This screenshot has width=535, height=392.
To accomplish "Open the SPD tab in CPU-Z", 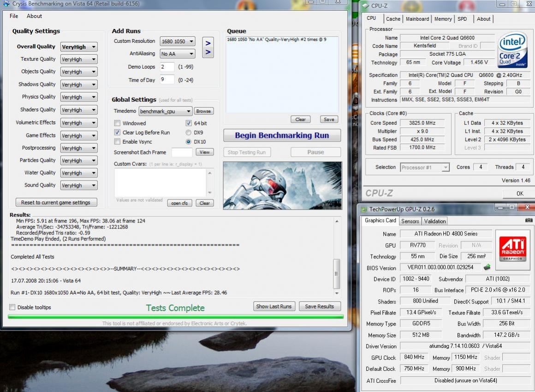I will coord(462,19).
